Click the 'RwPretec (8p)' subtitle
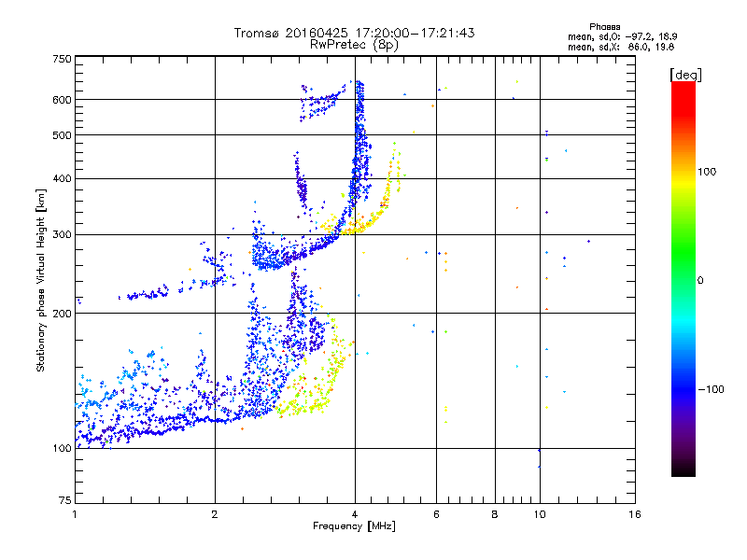The height and width of the screenshot is (560, 747). click(x=354, y=45)
